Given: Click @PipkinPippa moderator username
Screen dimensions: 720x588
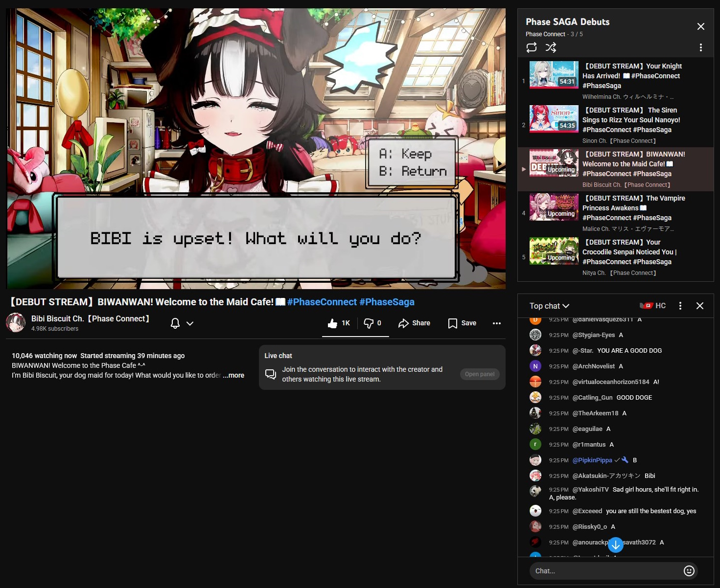Looking at the screenshot, I should pos(592,460).
